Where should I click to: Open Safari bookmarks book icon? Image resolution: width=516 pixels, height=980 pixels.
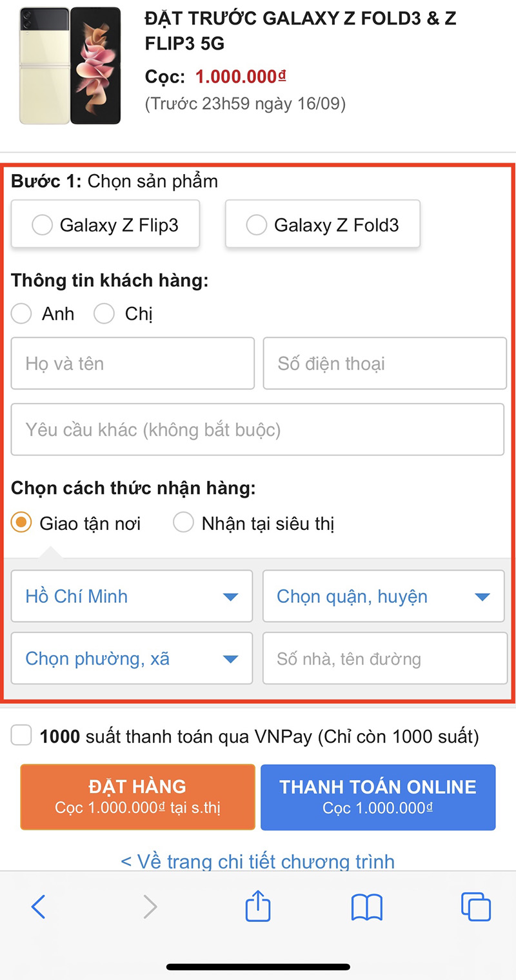pos(367,906)
